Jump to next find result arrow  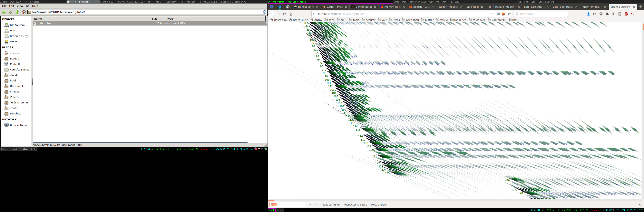click(317, 205)
